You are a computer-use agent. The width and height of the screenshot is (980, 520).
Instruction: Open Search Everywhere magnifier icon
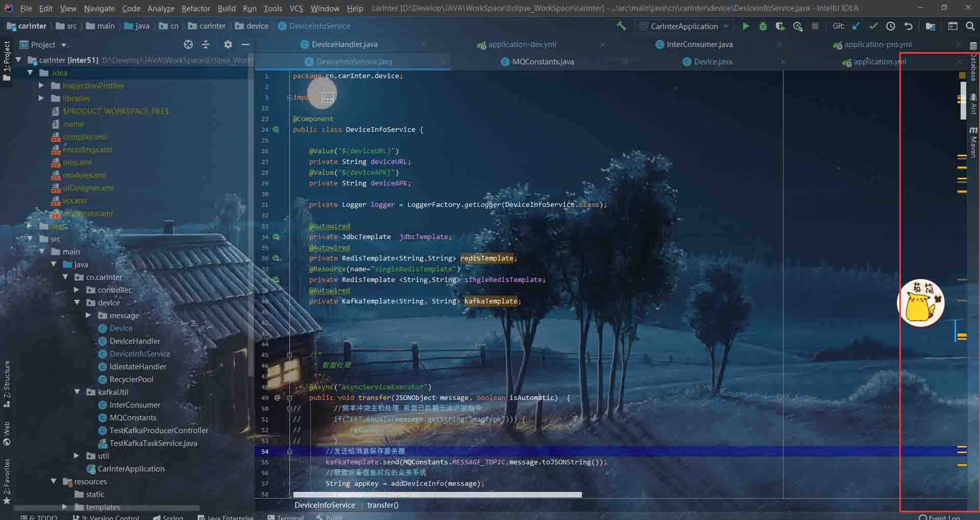click(970, 26)
